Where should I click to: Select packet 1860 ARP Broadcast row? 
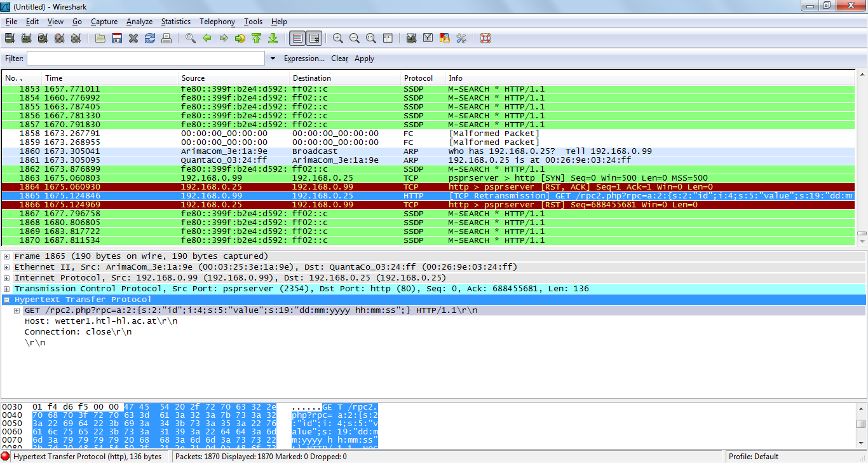click(428, 151)
